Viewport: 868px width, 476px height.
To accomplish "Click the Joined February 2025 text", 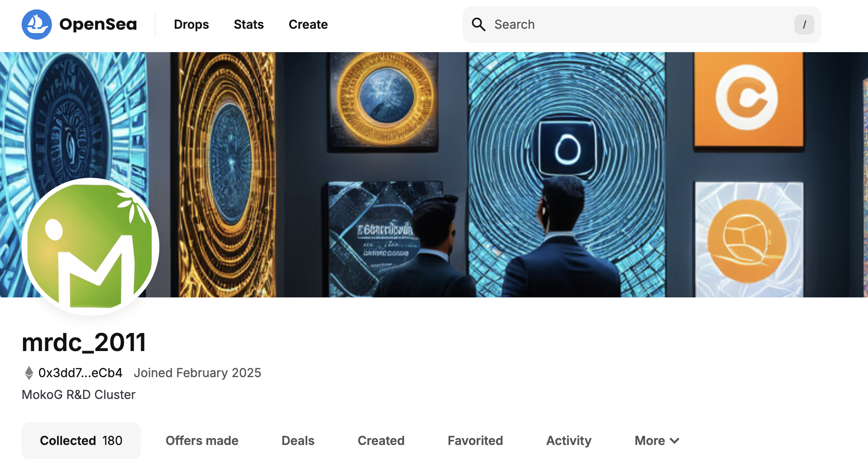I will click(197, 373).
